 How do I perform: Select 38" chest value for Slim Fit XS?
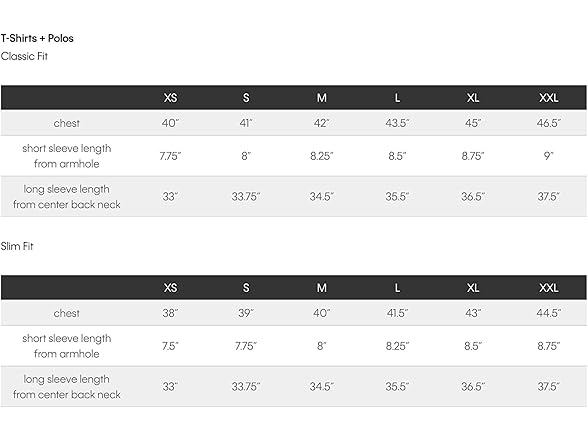coord(170,313)
